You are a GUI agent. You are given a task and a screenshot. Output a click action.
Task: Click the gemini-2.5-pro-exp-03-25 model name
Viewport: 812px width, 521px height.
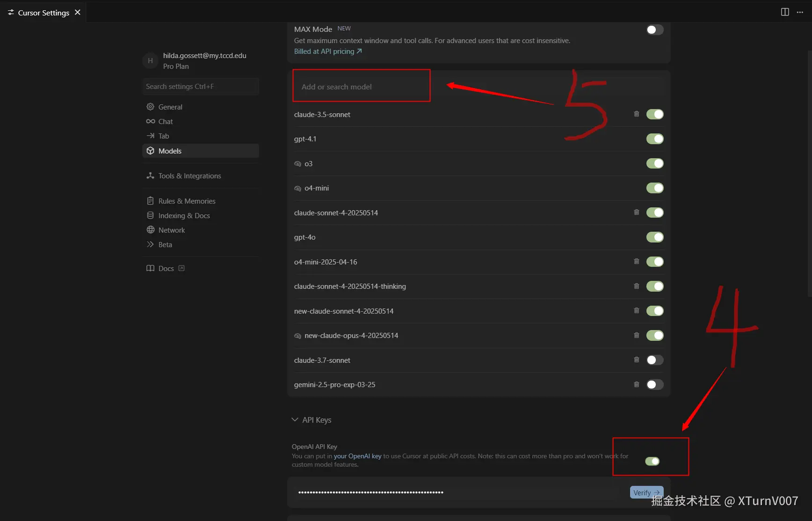tap(334, 385)
